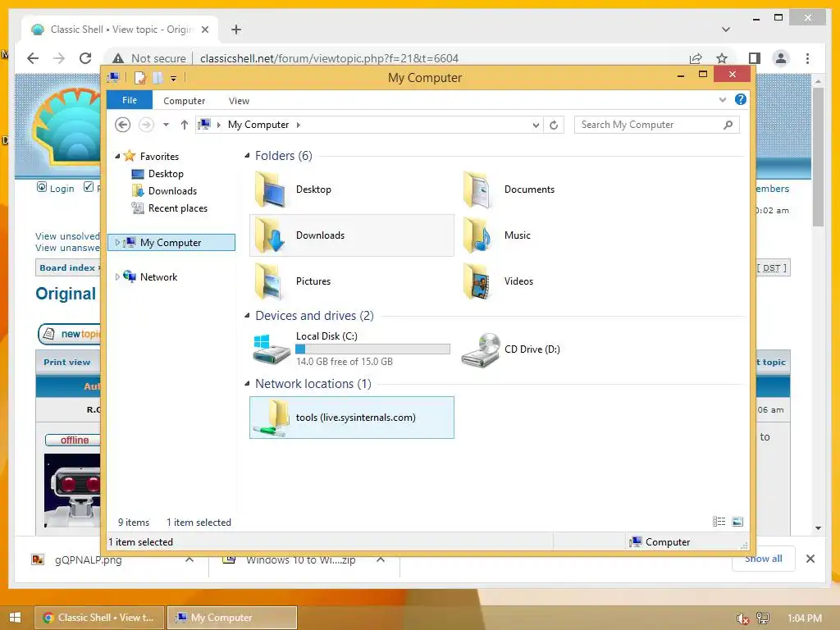Open Chrome three-dot menu
The height and width of the screenshot is (630, 840).
point(807,58)
